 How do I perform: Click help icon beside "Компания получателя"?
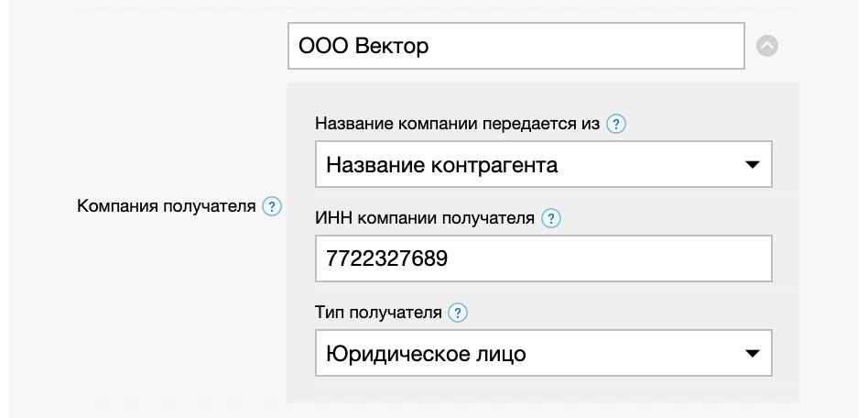tap(272, 206)
